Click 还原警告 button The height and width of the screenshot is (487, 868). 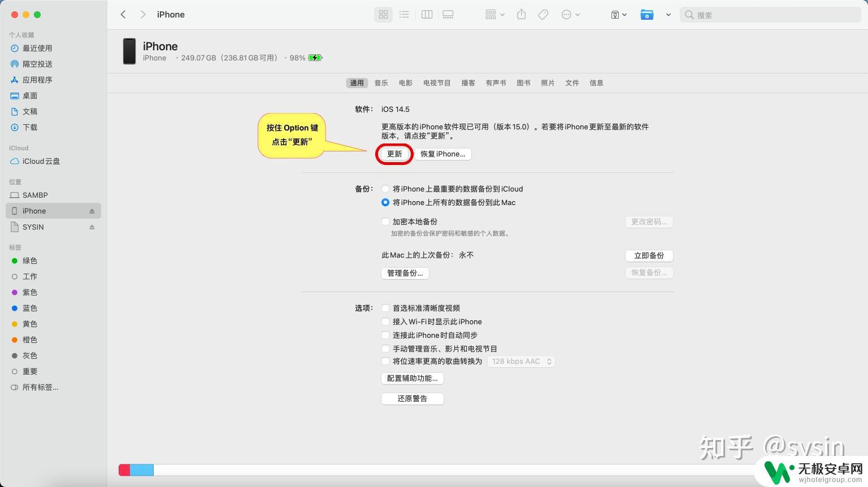click(x=413, y=399)
